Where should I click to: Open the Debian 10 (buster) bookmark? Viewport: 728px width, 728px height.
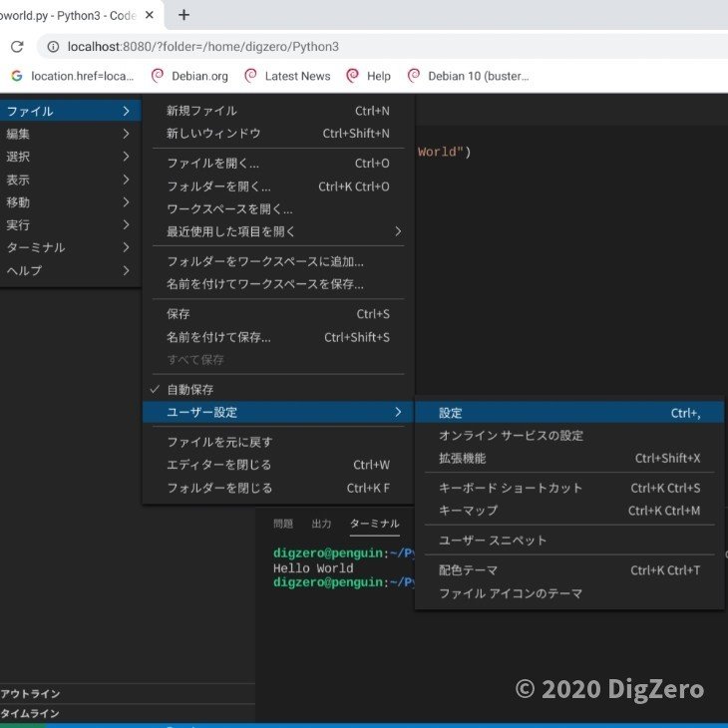tap(468, 76)
